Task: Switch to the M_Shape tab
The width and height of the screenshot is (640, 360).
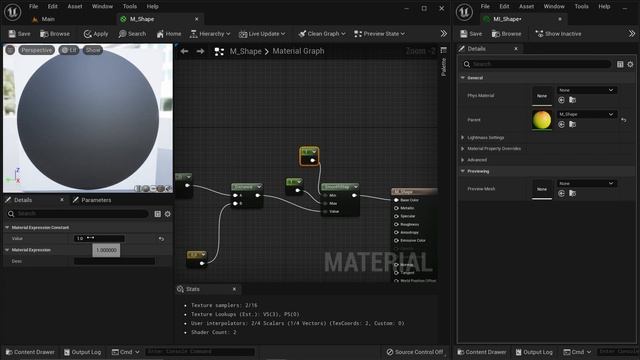Action: (141, 19)
